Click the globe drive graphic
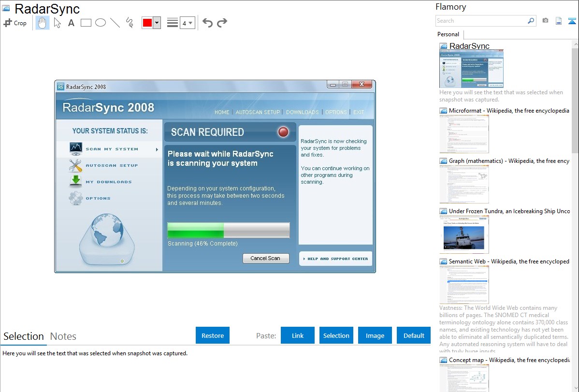The image size is (579, 392). pos(107,239)
